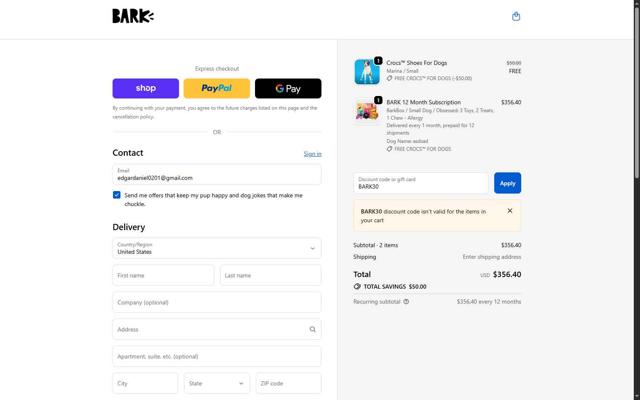Click the recurring subtotal info icon
The height and width of the screenshot is (400, 640).
(406, 301)
